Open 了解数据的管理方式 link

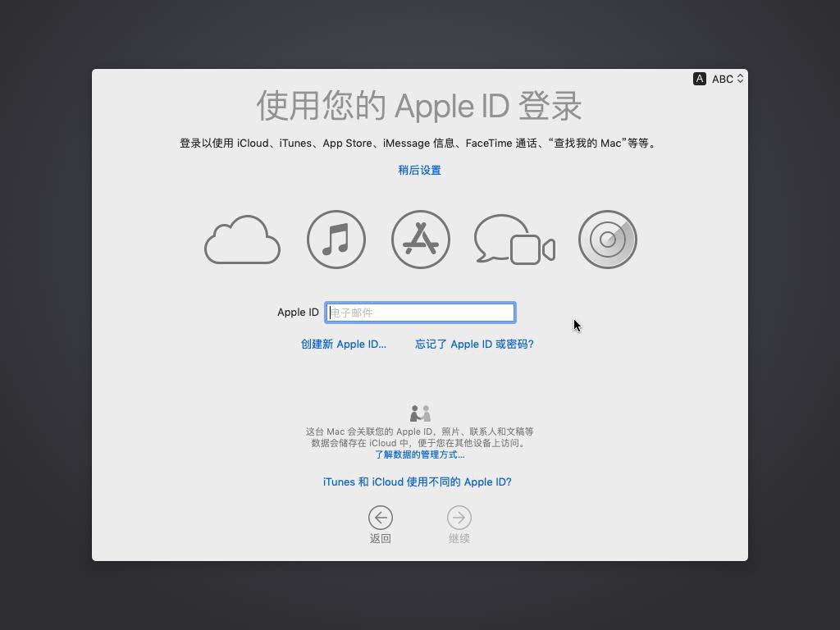tap(419, 454)
